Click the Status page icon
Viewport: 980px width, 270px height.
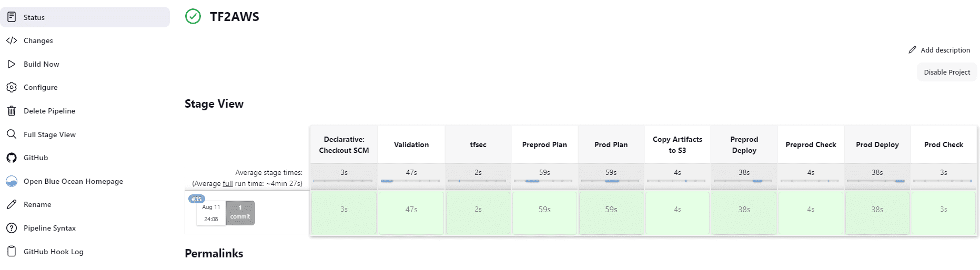click(12, 17)
